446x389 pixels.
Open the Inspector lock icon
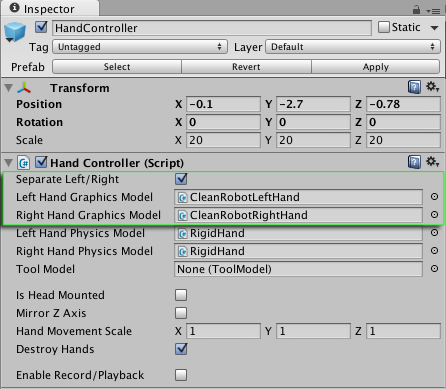point(416,10)
